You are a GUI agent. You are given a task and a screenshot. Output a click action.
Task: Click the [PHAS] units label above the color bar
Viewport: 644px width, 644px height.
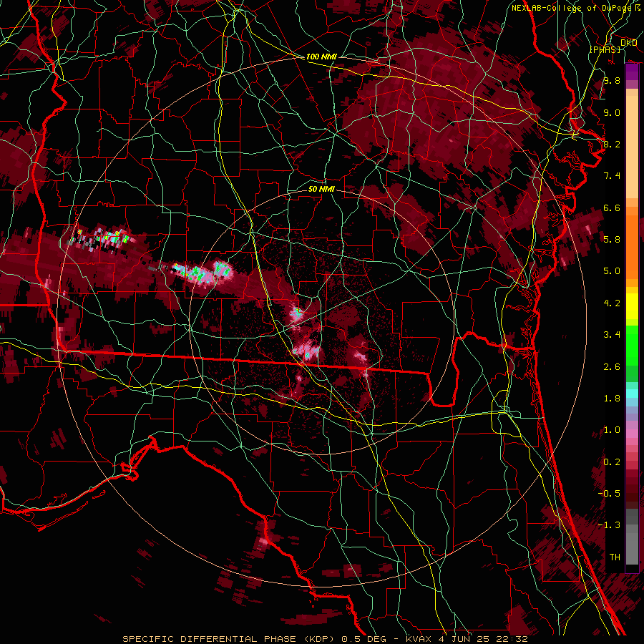pos(605,49)
